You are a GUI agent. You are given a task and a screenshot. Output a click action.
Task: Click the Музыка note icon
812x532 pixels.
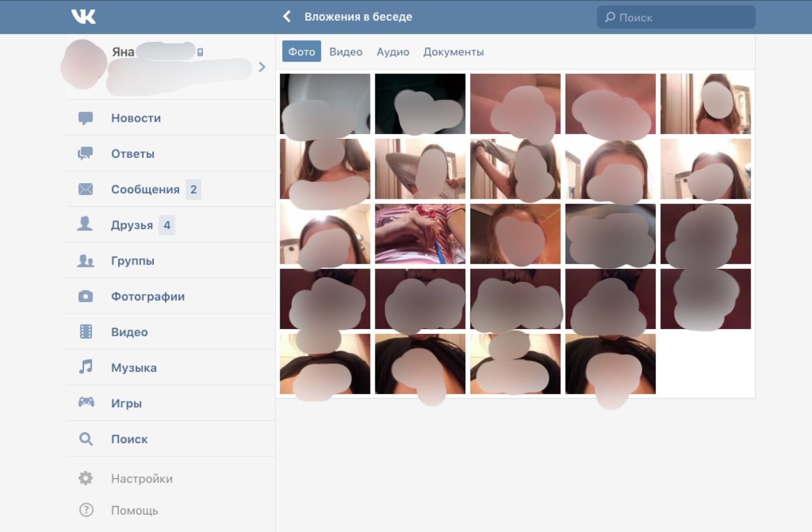86,367
